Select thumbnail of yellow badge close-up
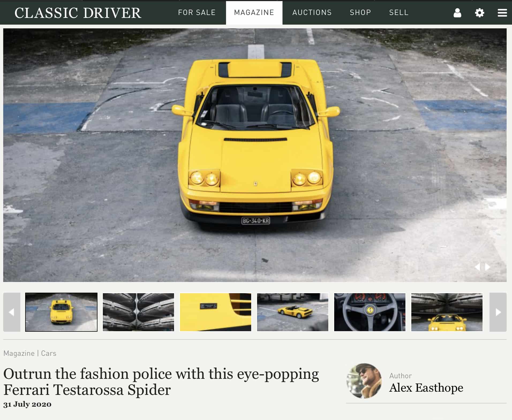 (x=216, y=312)
